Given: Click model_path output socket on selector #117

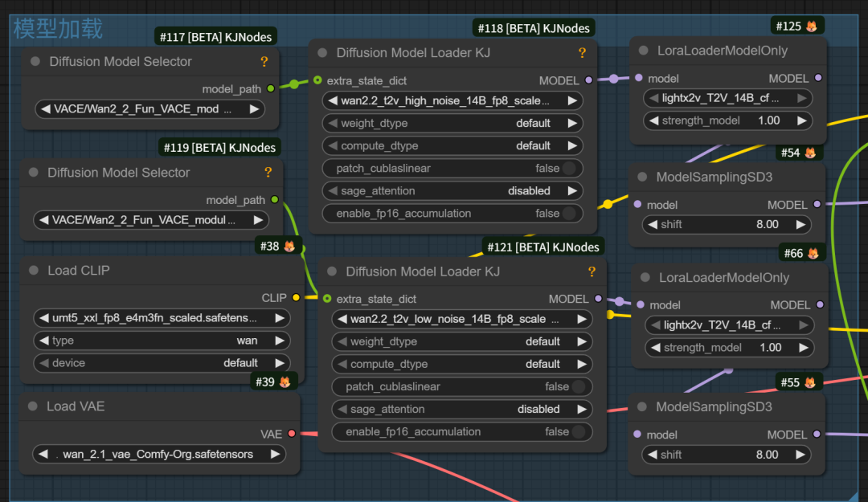Looking at the screenshot, I should coord(271,88).
